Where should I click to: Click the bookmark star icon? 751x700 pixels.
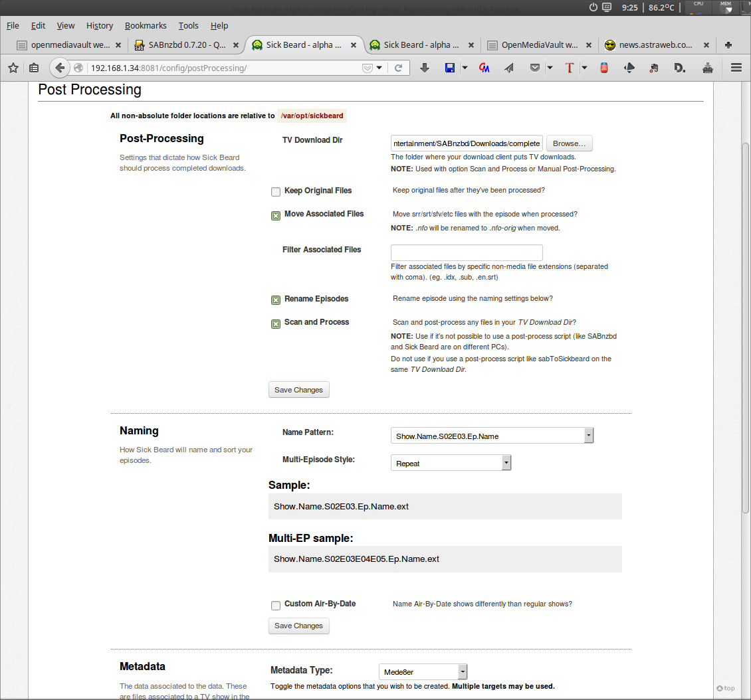tap(13, 68)
